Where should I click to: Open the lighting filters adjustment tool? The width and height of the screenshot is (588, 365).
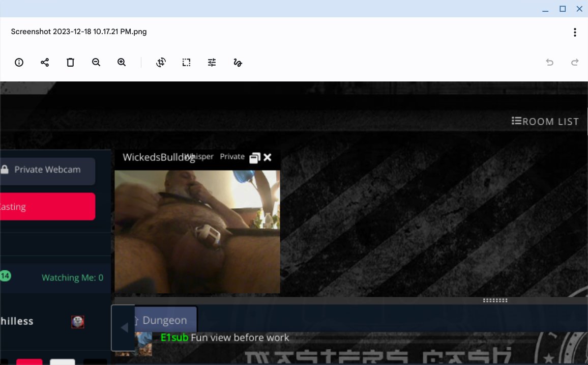click(x=212, y=62)
